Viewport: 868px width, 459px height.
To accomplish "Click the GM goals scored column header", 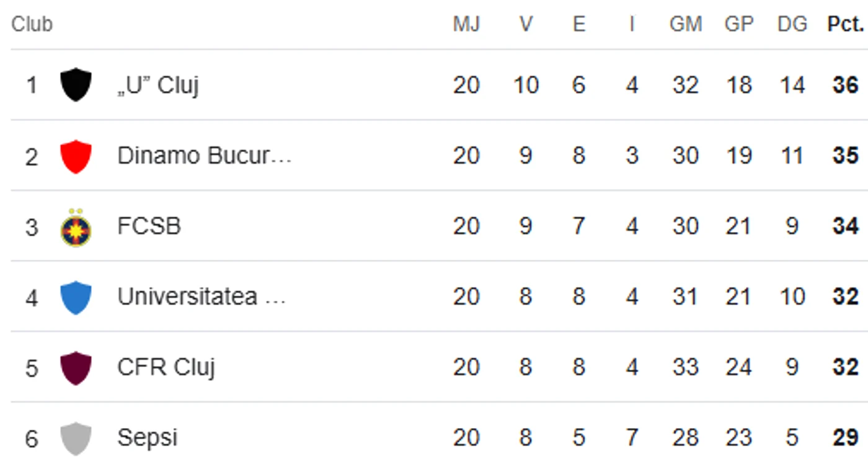I will [x=686, y=24].
